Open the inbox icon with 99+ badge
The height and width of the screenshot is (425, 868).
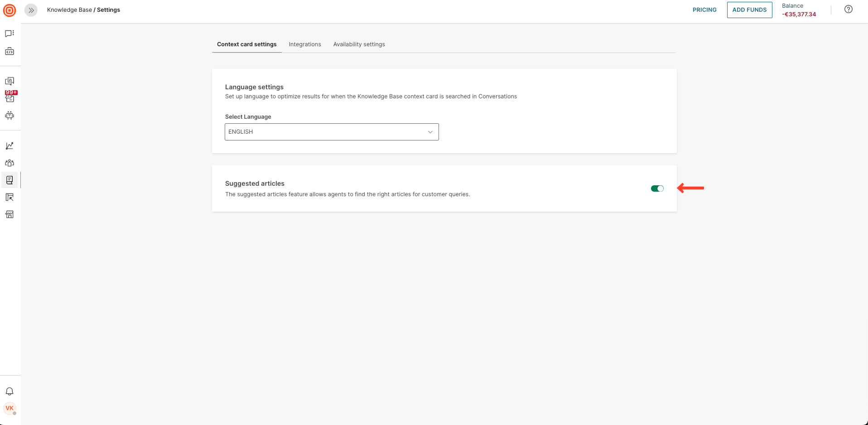pyautogui.click(x=10, y=97)
